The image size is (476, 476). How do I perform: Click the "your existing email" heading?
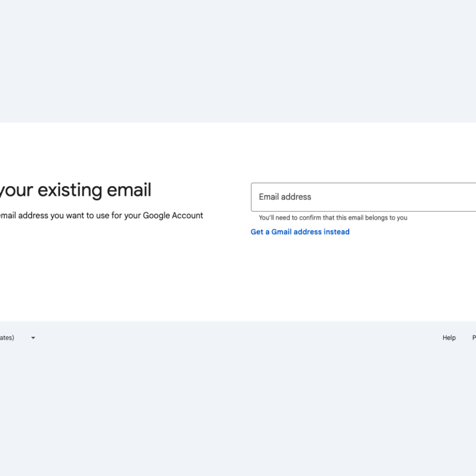point(75,190)
